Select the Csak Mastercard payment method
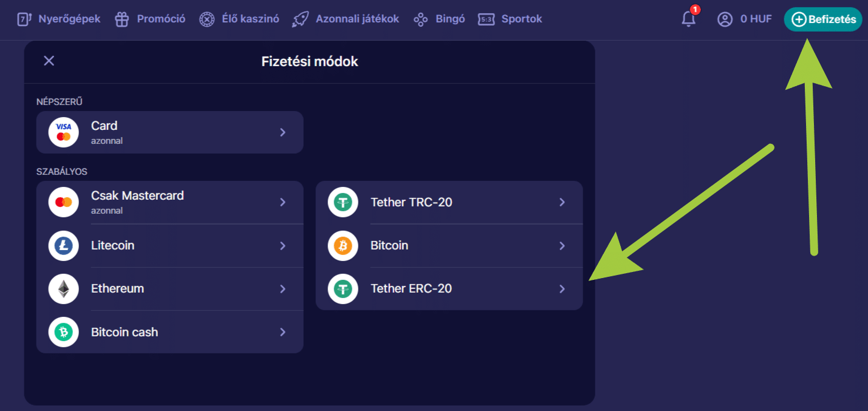 click(170, 202)
